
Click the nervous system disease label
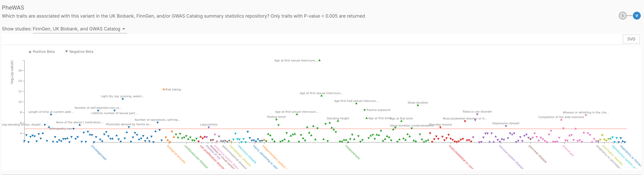point(511,157)
